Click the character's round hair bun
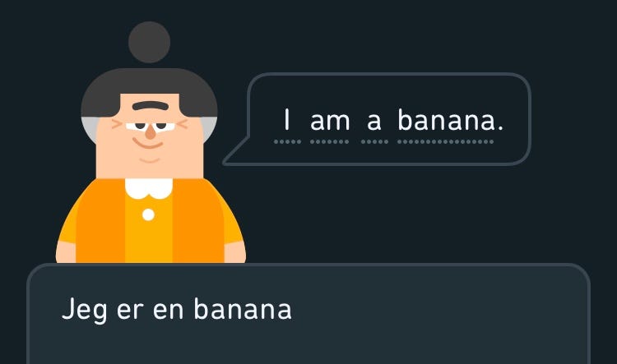Screen dimensions: 617x364 149,42
